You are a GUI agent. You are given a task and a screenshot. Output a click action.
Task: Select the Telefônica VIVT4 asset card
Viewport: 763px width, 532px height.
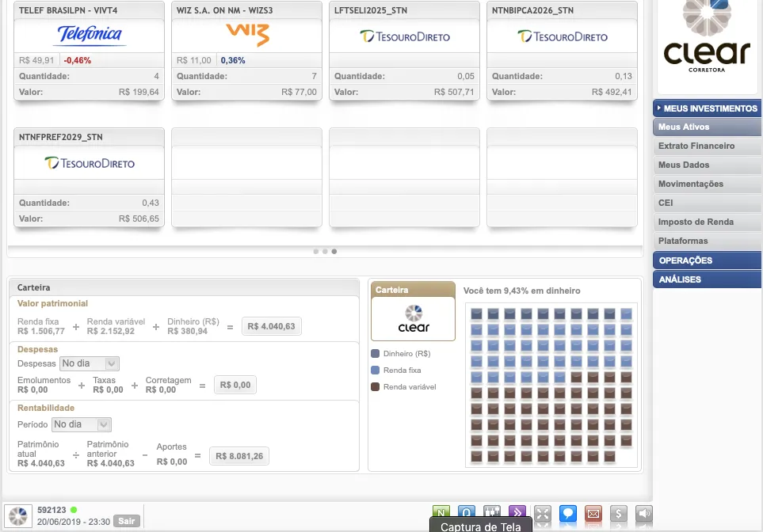(89, 51)
